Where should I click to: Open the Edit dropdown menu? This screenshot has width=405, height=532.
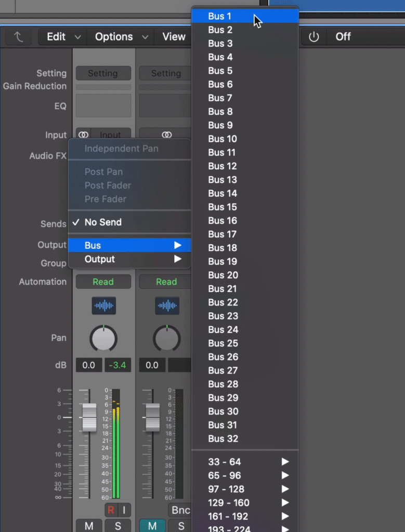tap(63, 37)
